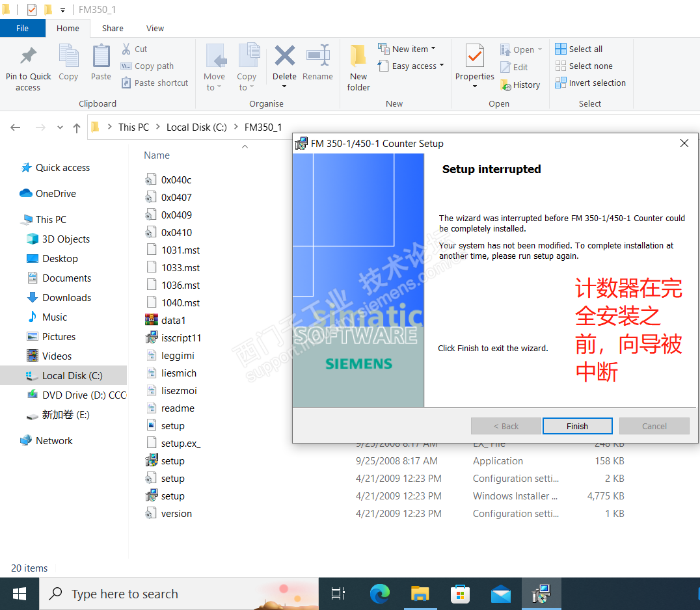Open Task View on the taskbar

(338, 594)
